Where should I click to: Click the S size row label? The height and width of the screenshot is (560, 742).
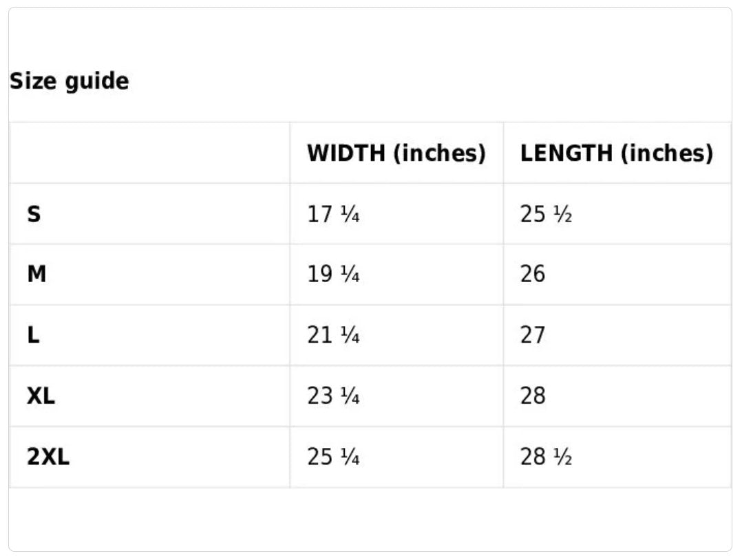34,215
